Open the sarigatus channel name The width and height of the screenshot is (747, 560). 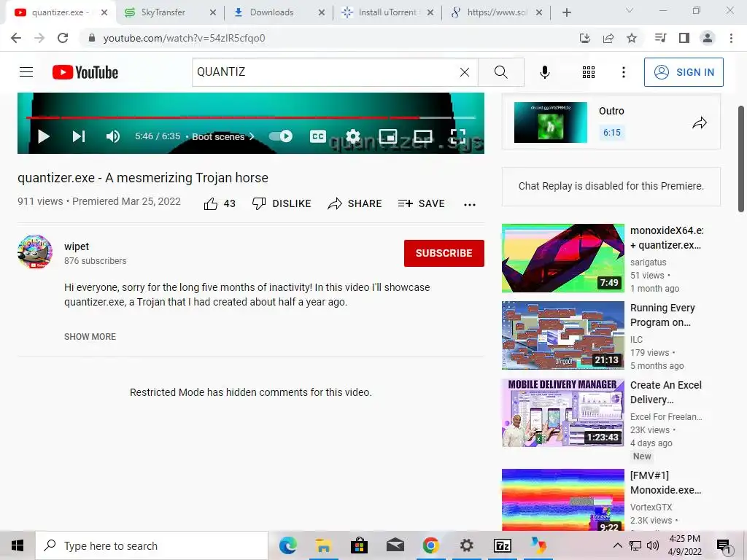pos(649,262)
